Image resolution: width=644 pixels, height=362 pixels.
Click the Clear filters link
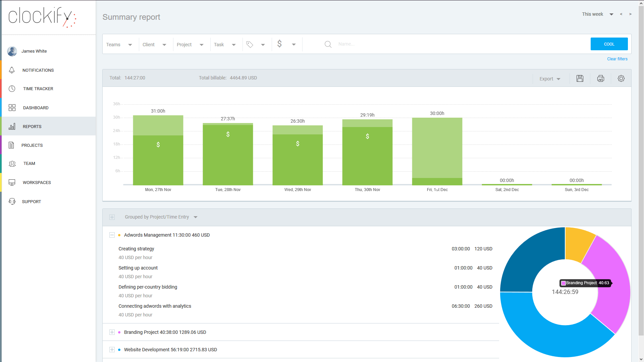[617, 59]
